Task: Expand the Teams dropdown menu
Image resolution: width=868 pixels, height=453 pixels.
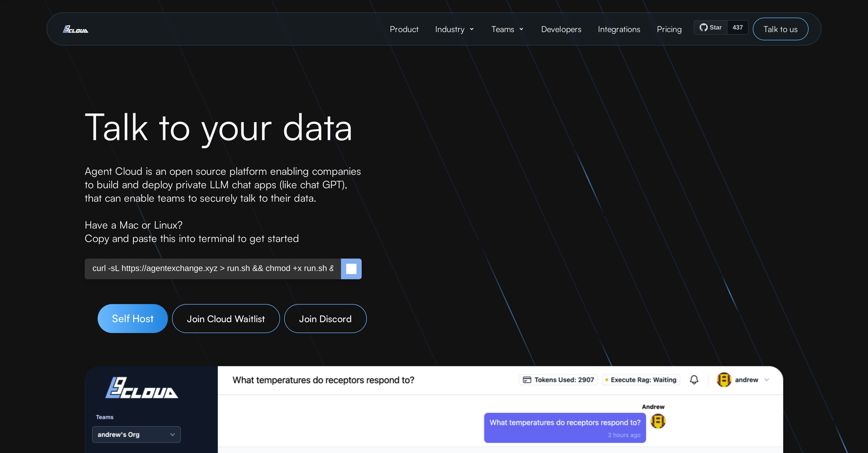Action: (507, 29)
